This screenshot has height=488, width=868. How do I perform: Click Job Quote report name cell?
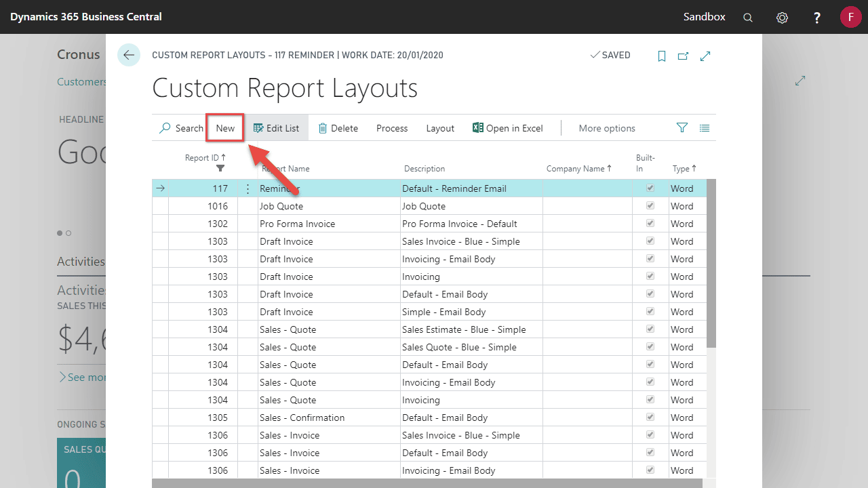(329, 206)
